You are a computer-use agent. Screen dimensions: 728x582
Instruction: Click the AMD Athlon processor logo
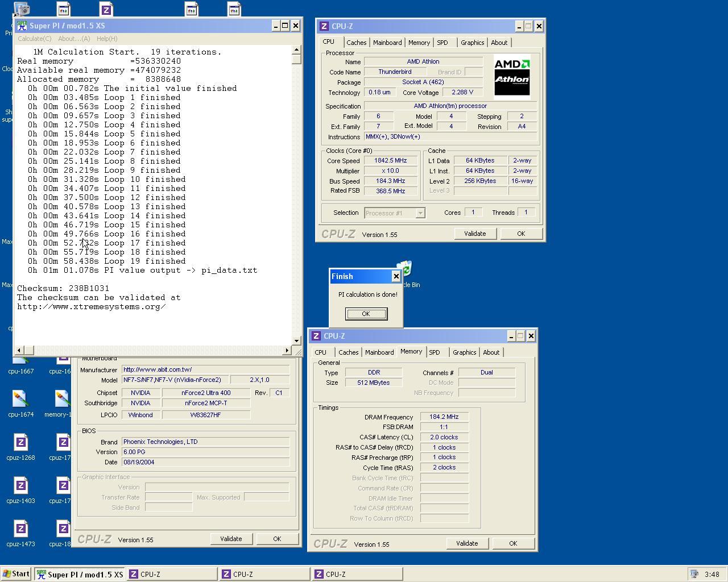[x=512, y=77]
